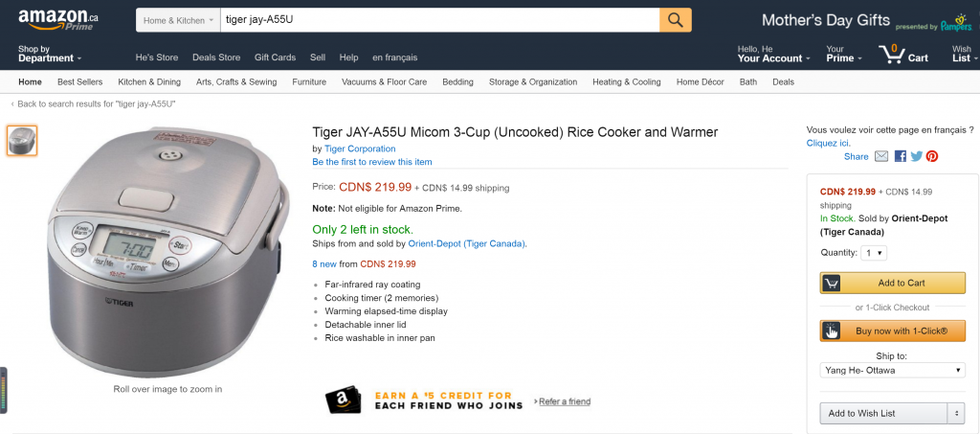
Task: Share this product on Facebook
Action: pos(901,156)
